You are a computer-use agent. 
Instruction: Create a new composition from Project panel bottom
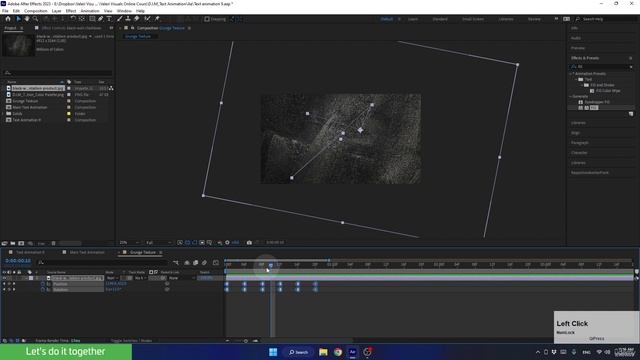21,243
